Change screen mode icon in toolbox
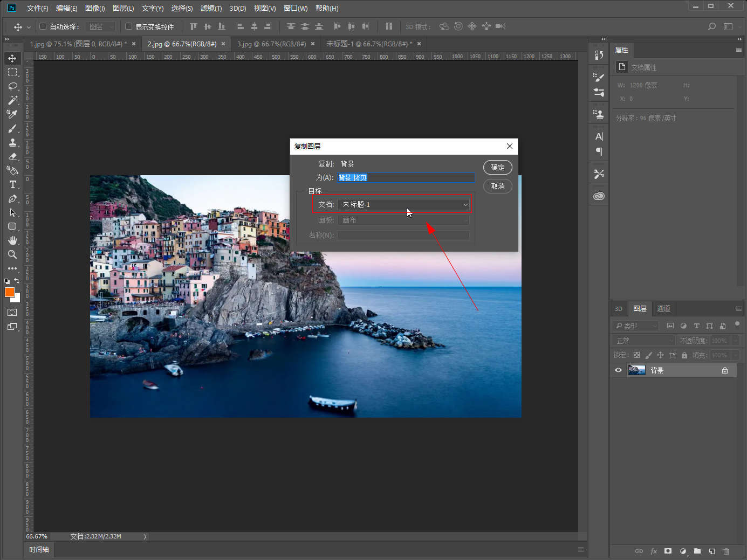This screenshot has height=560, width=747. pyautogui.click(x=12, y=327)
